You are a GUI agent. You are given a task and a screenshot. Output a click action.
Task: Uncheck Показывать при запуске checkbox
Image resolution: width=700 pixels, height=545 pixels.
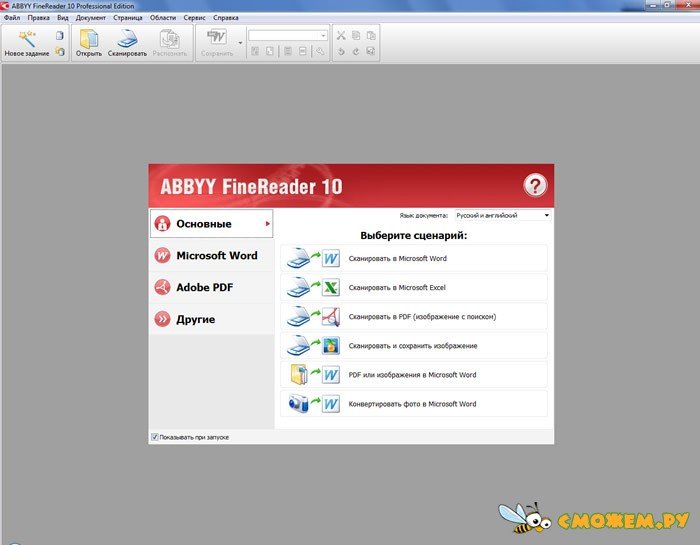tap(154, 437)
